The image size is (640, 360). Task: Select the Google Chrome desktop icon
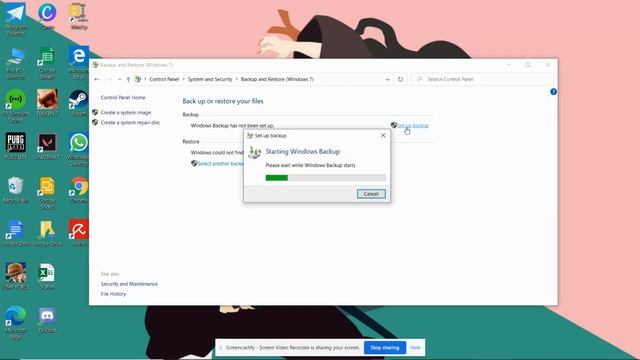[x=78, y=190]
